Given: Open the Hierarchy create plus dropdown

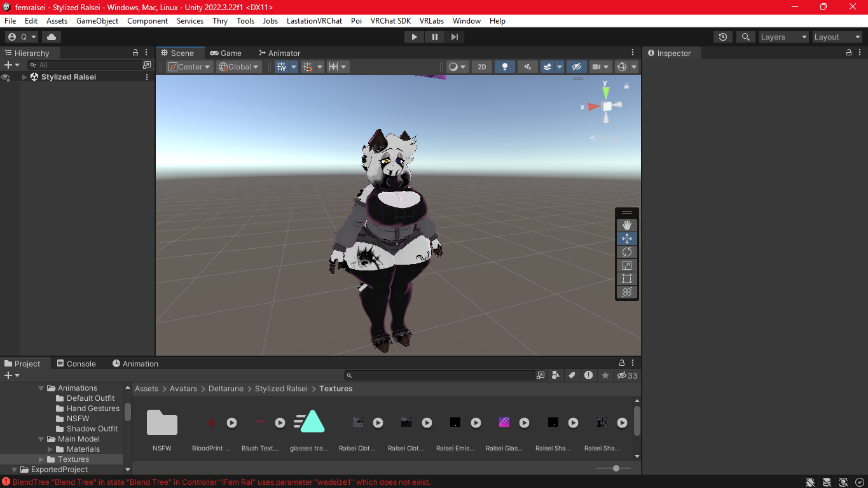Looking at the screenshot, I should [x=11, y=65].
